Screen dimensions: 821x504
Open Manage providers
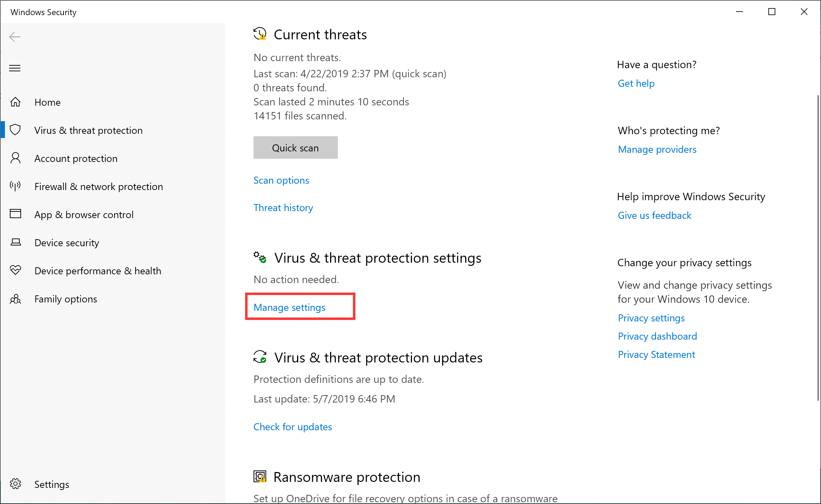(657, 149)
